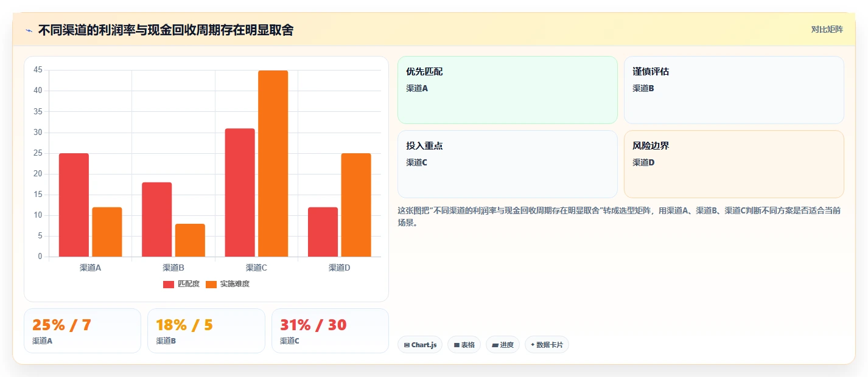Screen dimensions: 868x377
Task: Click the Chart.js tag text
Action: point(424,345)
